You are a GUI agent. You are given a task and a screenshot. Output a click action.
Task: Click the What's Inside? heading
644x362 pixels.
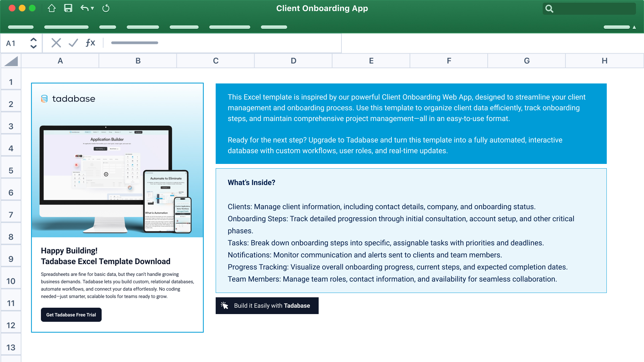(252, 183)
